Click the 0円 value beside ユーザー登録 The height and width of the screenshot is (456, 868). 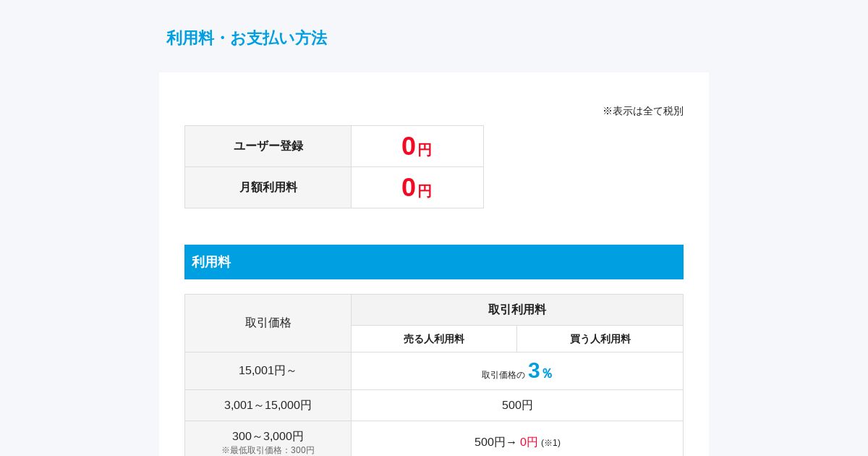point(417,146)
